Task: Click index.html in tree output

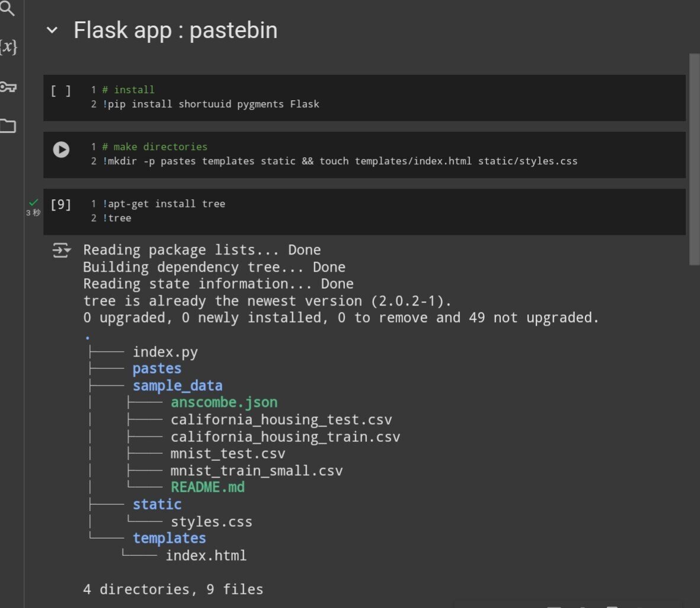Action: (x=206, y=555)
